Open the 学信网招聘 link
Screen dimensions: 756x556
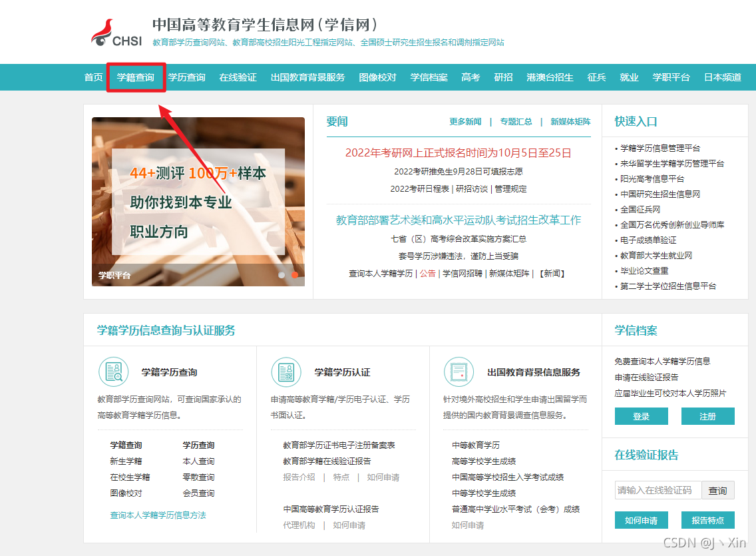(462, 274)
